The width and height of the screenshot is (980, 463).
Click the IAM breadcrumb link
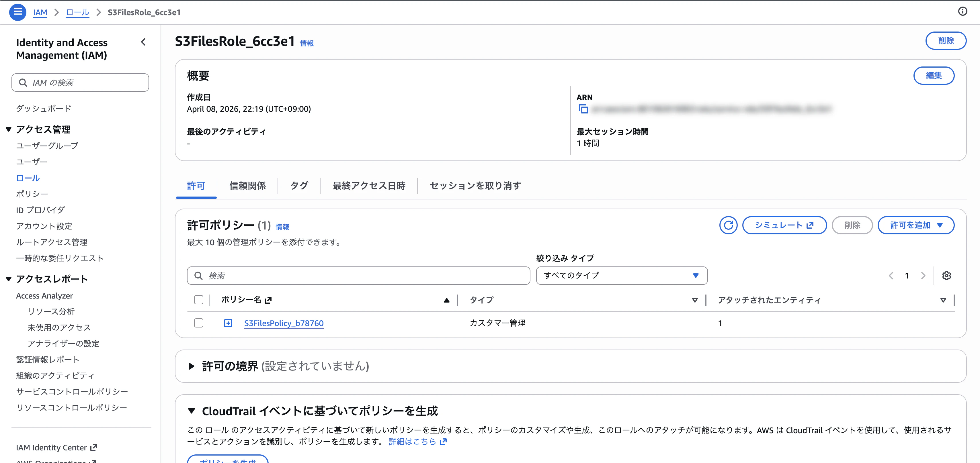click(40, 13)
